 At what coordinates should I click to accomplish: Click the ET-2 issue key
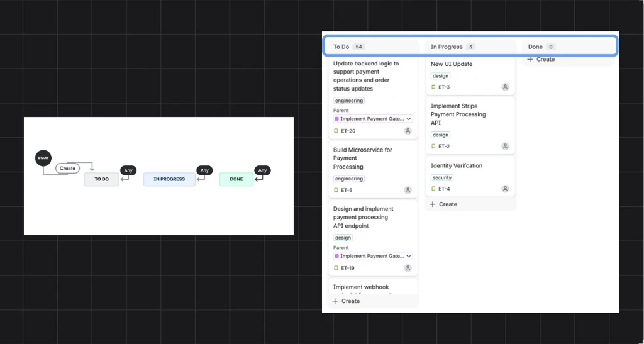444,146
